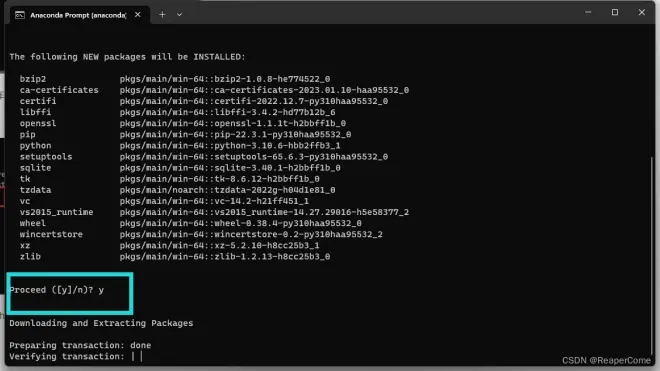Open a new terminal tab

[162, 15]
